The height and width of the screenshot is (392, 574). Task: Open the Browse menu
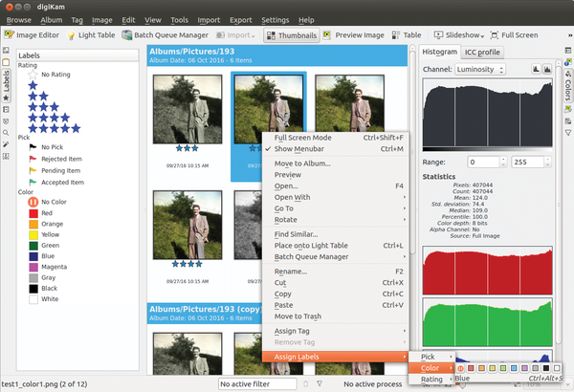19,20
